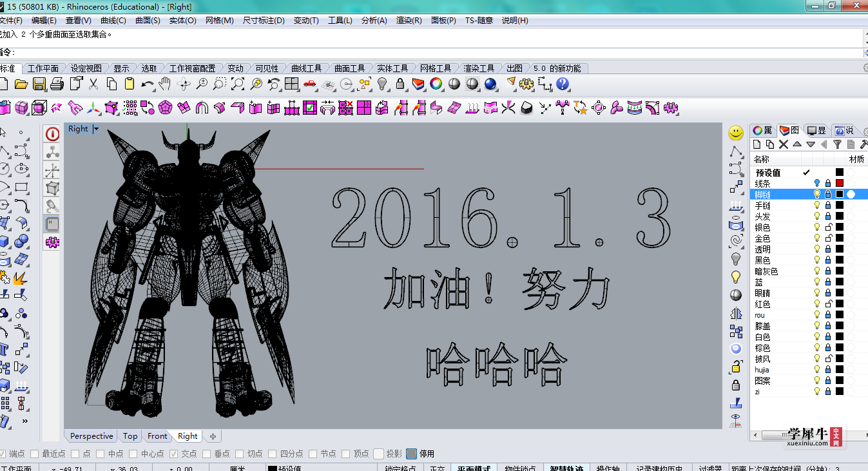Open 渲染(R) menu
The image size is (868, 471).
[x=409, y=20]
